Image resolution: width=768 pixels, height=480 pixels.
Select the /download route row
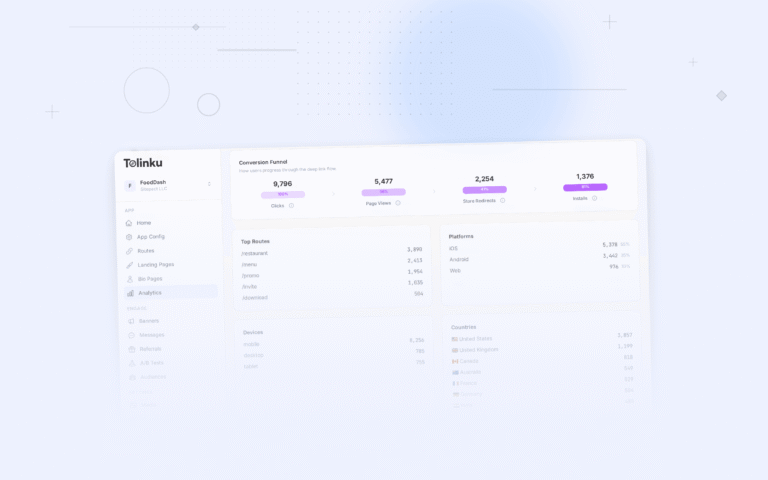[333, 296]
